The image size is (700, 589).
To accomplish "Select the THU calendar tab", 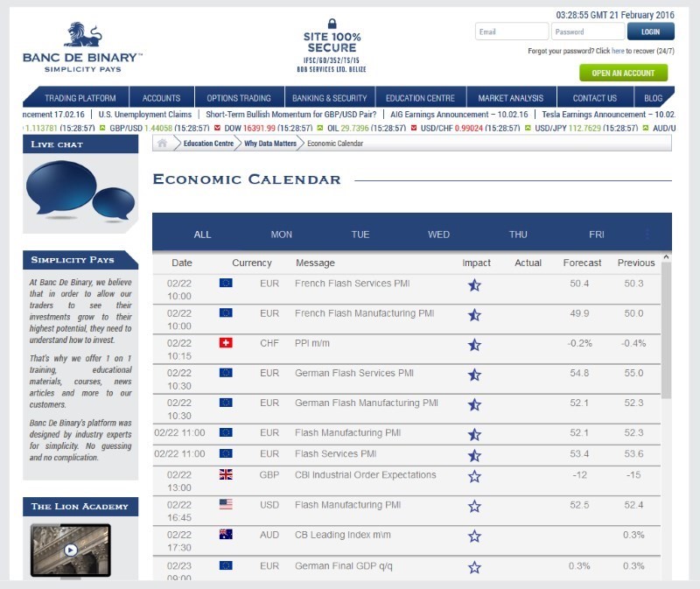I will click(518, 235).
